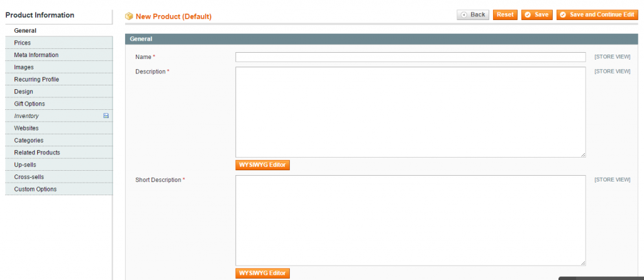Screen dimensions: 644x280
Task: Click the save icon beside Inventory tab
Action: click(106, 116)
